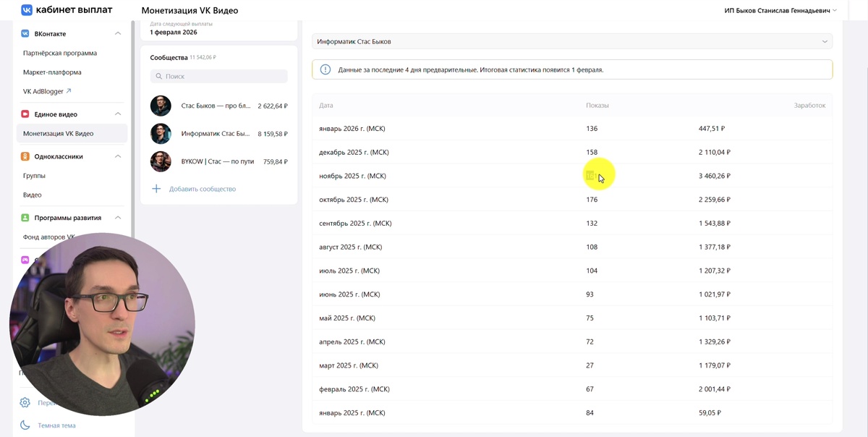Viewport: 868px width, 437px height.
Task: Click the 59,05 ₽ earnings value
Action: [710, 413]
